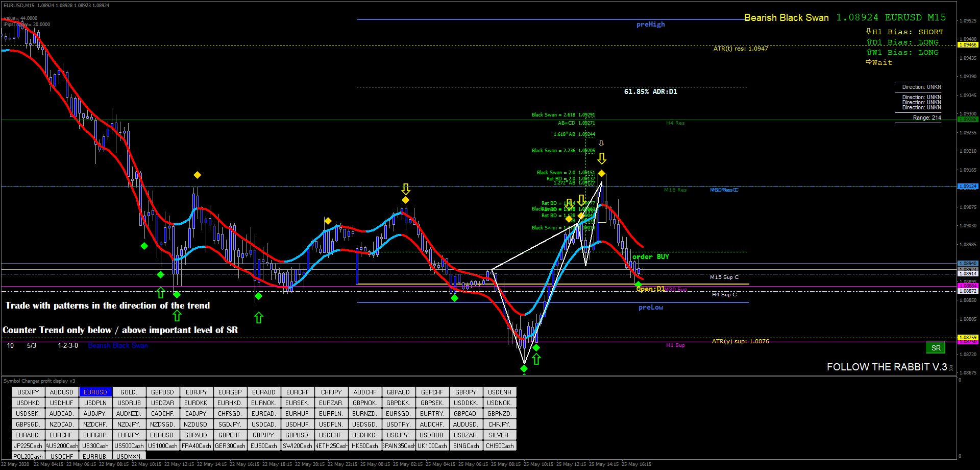Select the EURHKD. symbol button

point(230,403)
